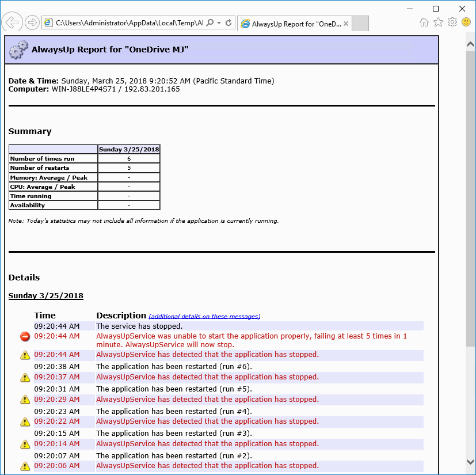Click the 'restarted (run #4)' message
The image size is (476, 475).
pyautogui.click(x=174, y=412)
